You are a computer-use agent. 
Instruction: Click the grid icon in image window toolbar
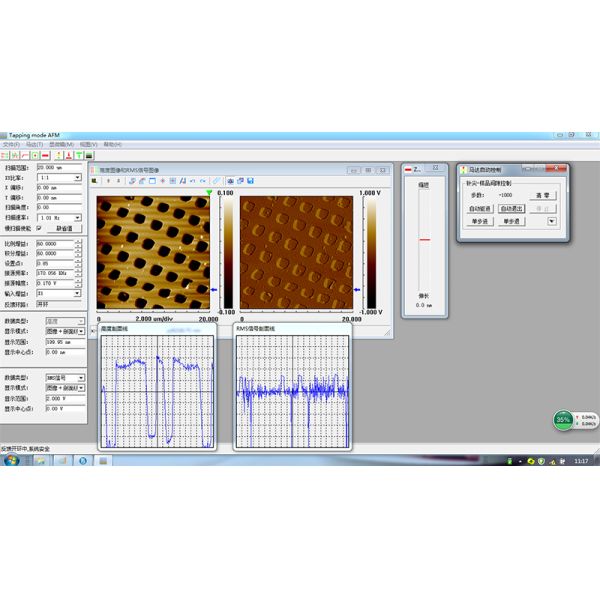tap(173, 180)
